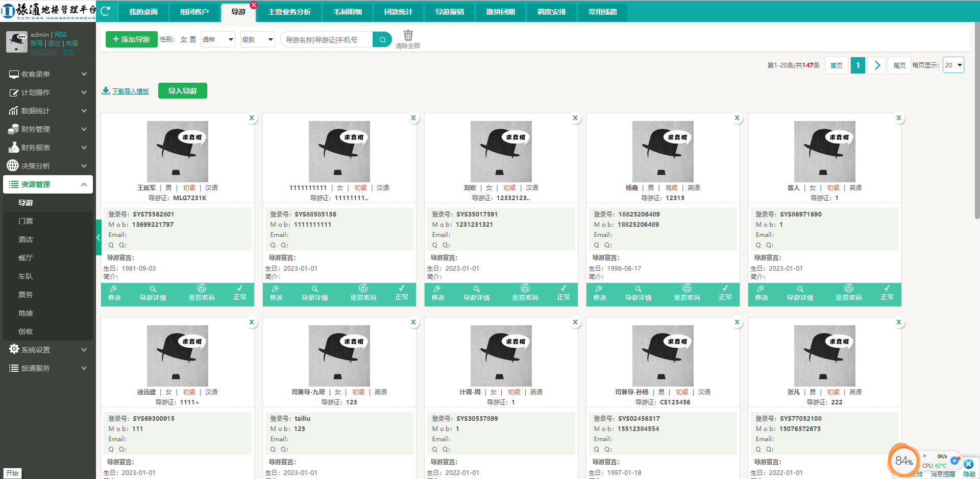Viewport: 980px width, 479px height.
Task: Expand the 收客录单 sidebar menu
Action: click(48, 74)
